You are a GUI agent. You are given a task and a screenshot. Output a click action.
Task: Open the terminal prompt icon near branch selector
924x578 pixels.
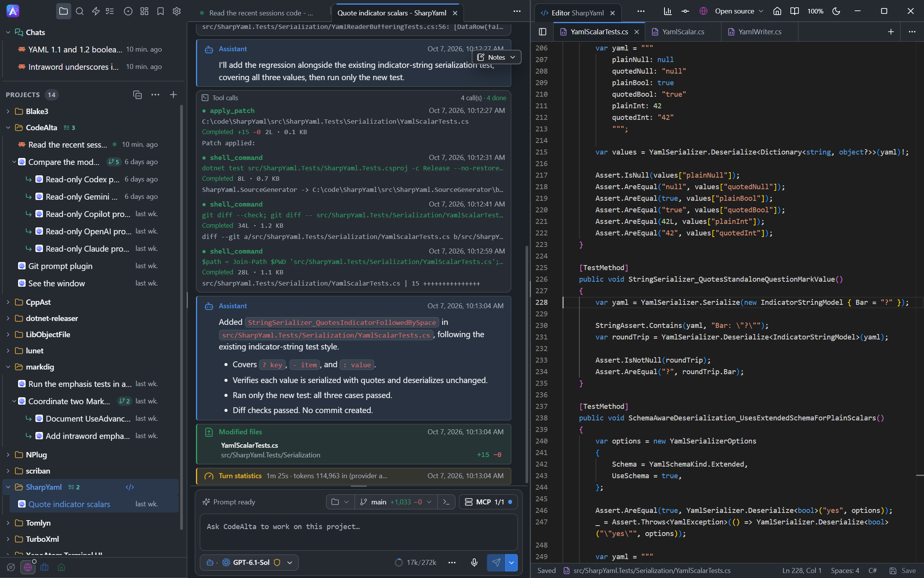tap(446, 502)
